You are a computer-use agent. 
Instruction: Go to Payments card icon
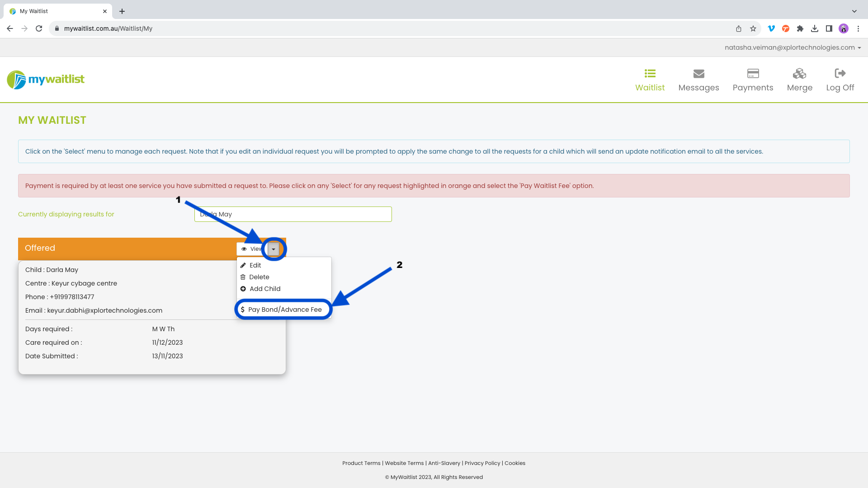pyautogui.click(x=753, y=74)
